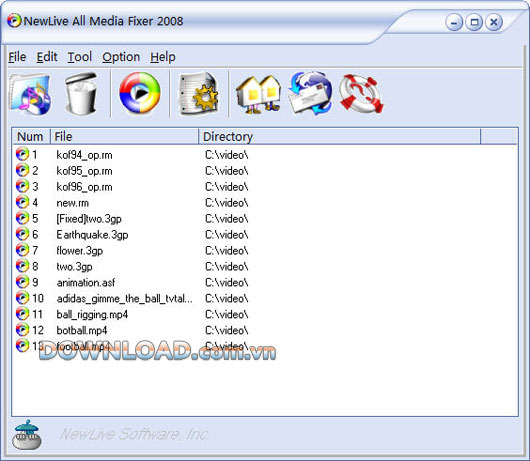Click the media icon in row 13

coord(22,346)
